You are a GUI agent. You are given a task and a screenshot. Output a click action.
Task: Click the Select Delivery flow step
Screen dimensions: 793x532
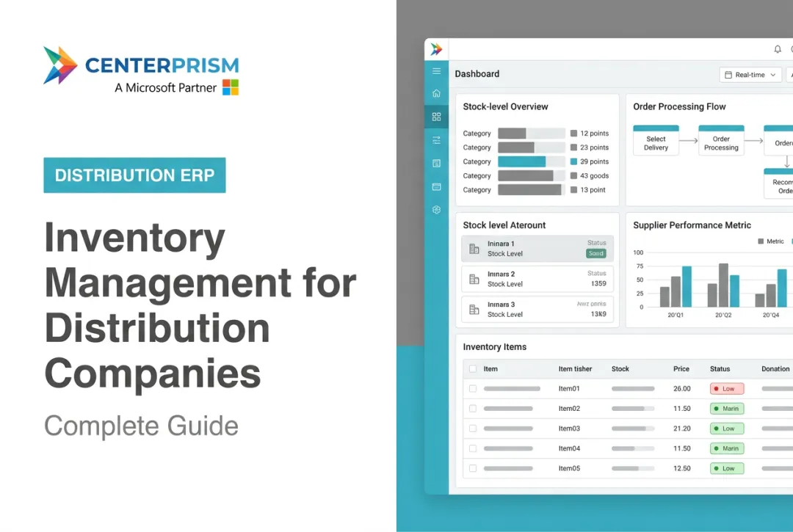pyautogui.click(x=656, y=140)
